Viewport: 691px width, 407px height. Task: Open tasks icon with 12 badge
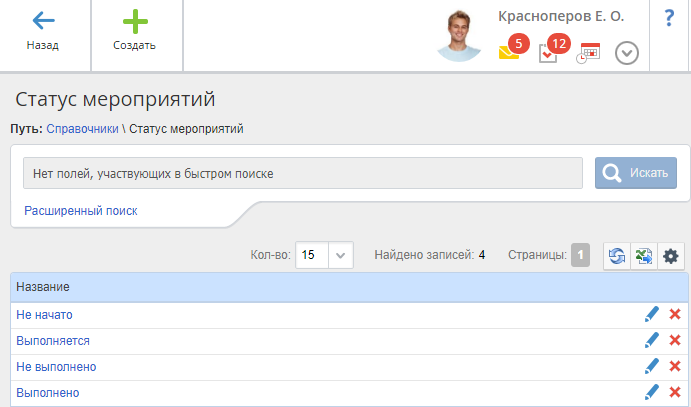[x=548, y=53]
